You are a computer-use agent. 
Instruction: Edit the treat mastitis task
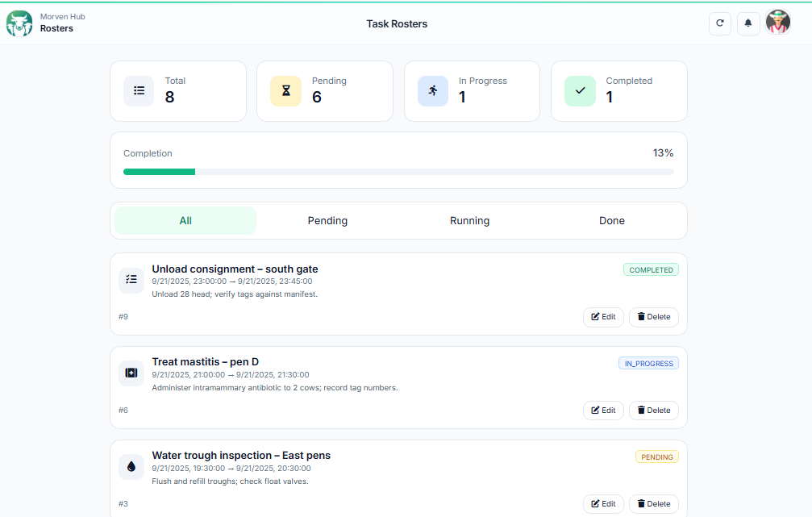pyautogui.click(x=603, y=410)
